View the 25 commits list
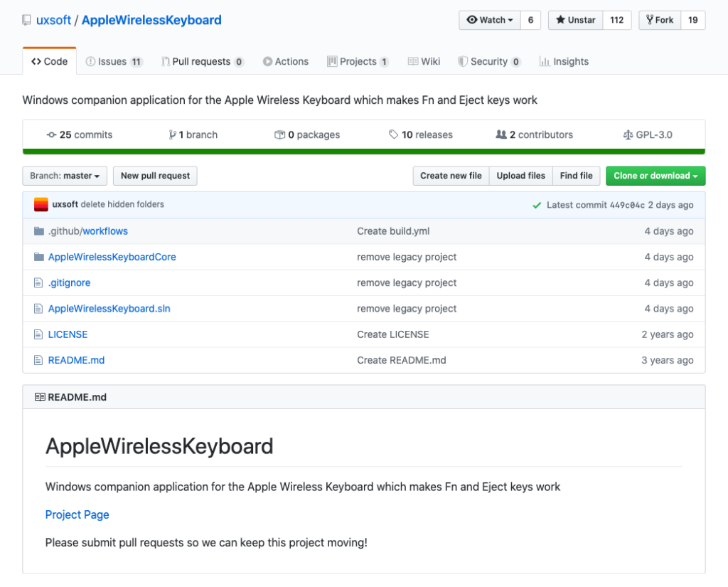 pyautogui.click(x=80, y=134)
